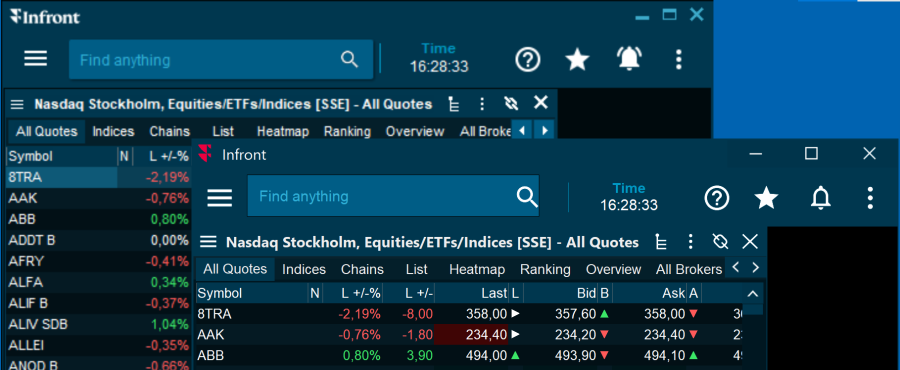Close the front quotes panel
Screen dimensions: 900x370
[750, 242]
